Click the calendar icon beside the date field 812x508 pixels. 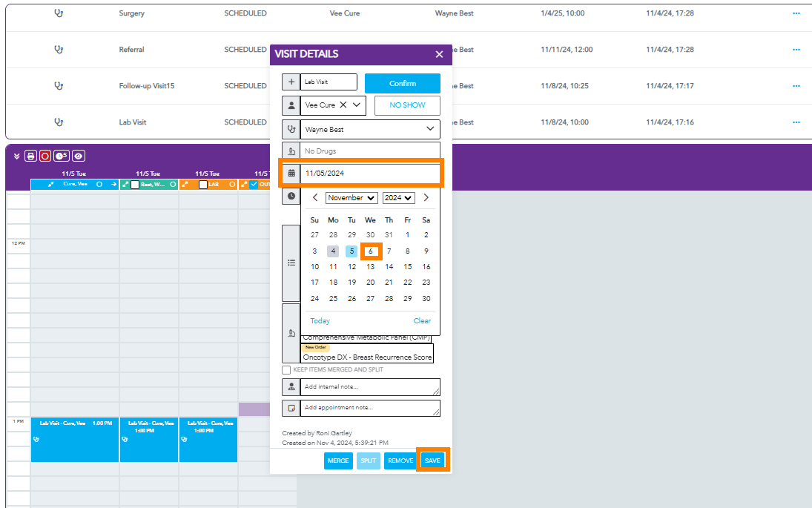click(x=291, y=173)
